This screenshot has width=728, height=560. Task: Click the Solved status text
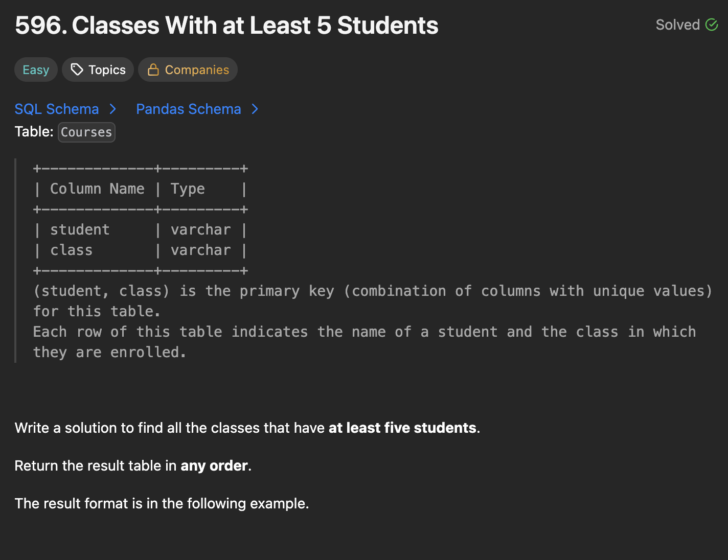coord(677,25)
